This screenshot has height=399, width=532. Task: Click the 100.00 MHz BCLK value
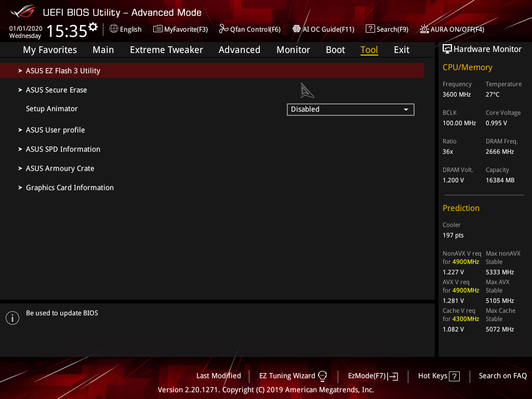click(459, 123)
